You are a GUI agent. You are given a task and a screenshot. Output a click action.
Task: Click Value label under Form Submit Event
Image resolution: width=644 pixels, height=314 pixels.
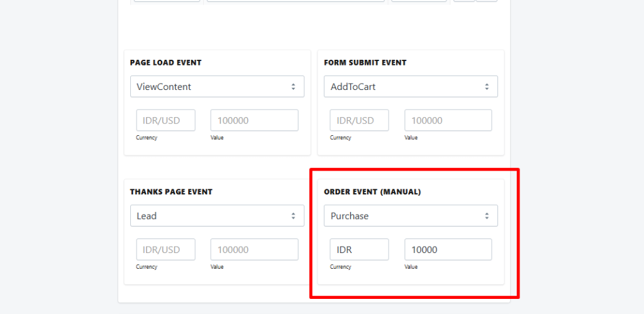pyautogui.click(x=411, y=138)
